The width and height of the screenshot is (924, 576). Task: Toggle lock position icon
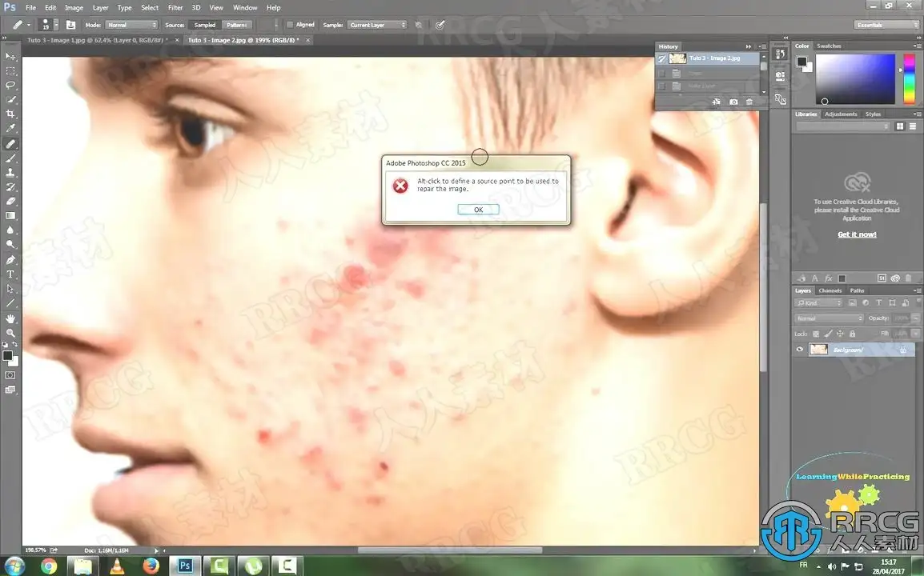point(840,334)
